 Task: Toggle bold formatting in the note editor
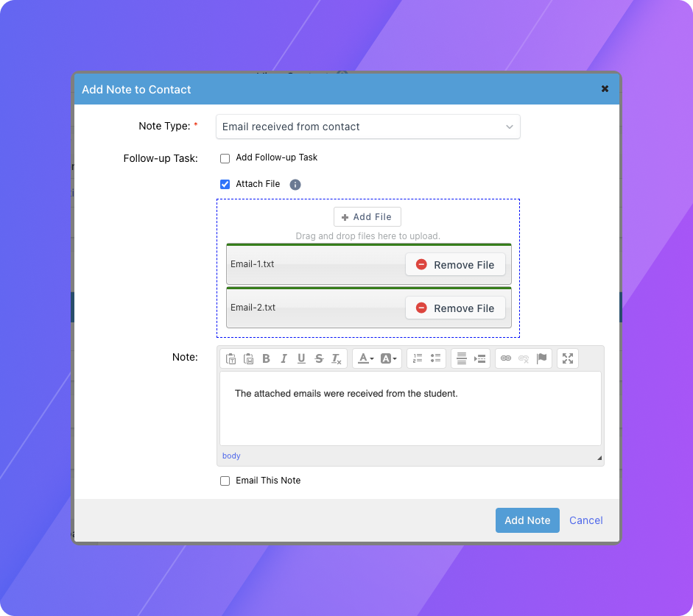[x=266, y=358]
